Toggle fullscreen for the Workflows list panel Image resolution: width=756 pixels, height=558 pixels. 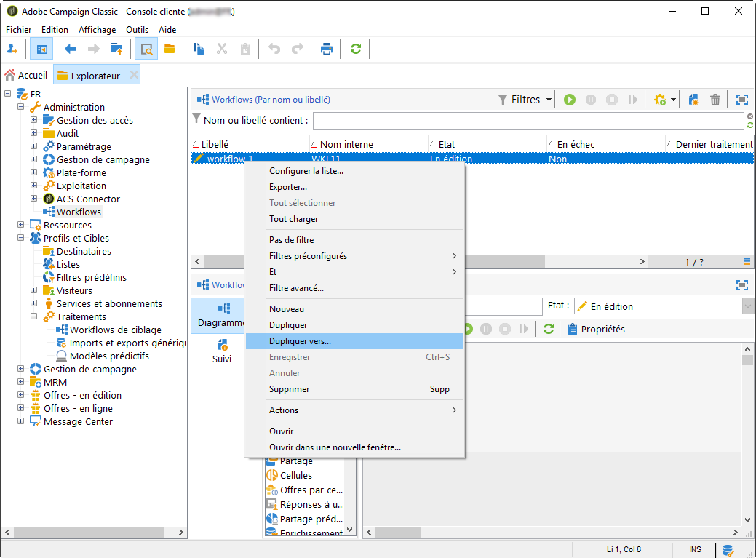pyautogui.click(x=741, y=100)
